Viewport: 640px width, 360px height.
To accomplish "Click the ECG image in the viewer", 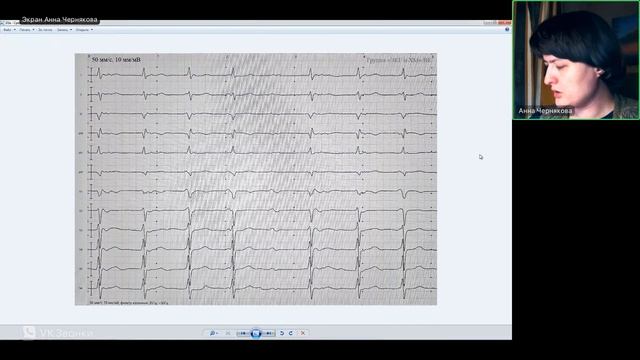I will (256, 179).
